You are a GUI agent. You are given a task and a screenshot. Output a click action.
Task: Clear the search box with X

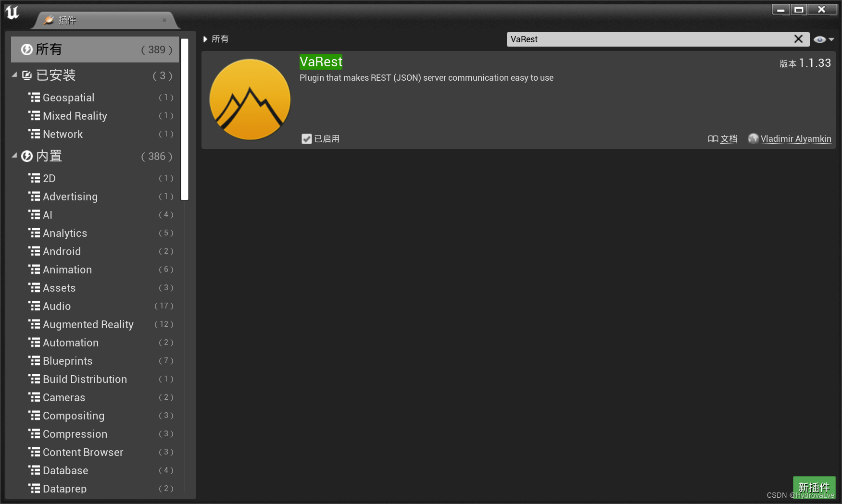pos(798,39)
